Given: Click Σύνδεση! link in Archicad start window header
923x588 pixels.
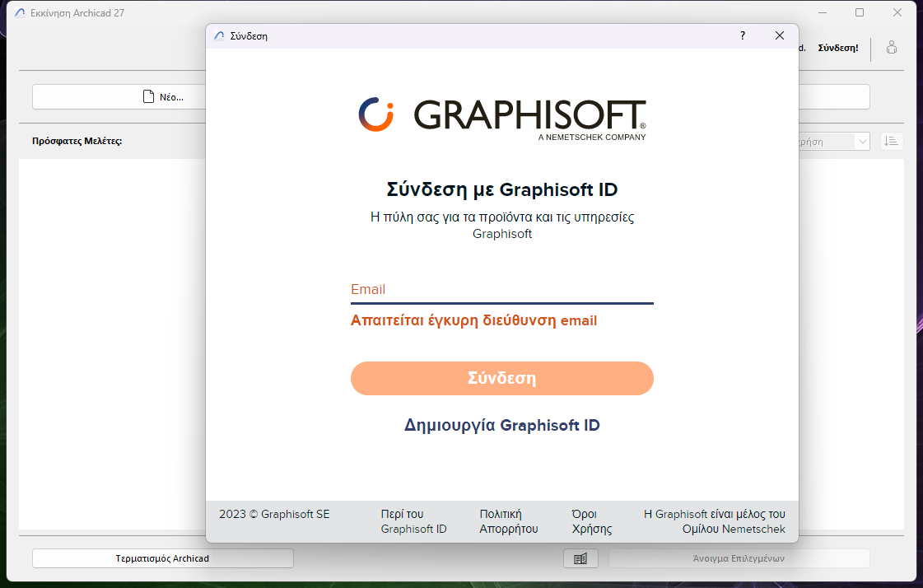Looking at the screenshot, I should (837, 49).
